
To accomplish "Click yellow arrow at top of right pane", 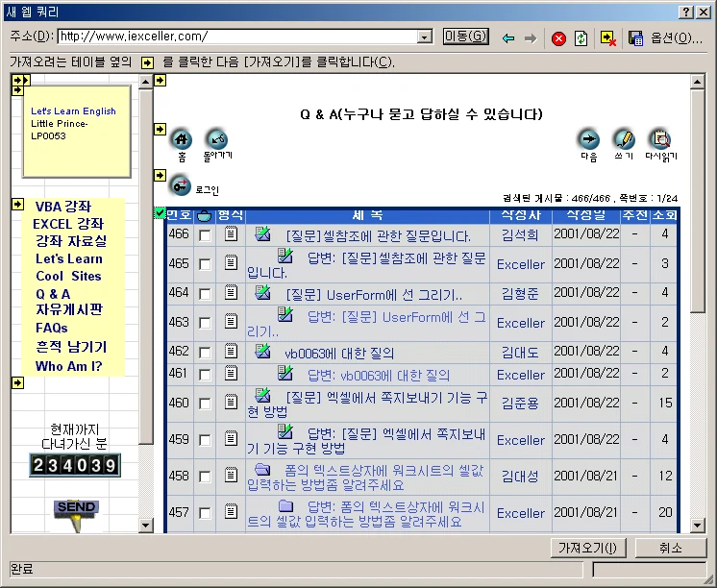I will coord(160,81).
